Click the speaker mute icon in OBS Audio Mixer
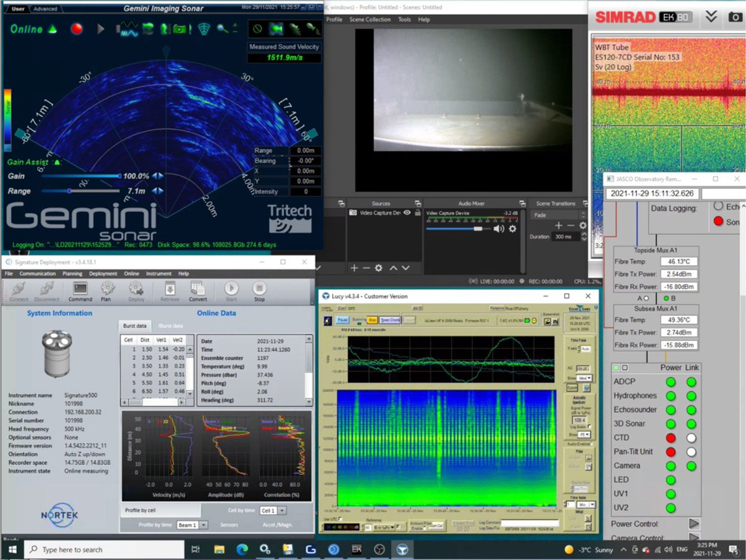 coord(499,229)
